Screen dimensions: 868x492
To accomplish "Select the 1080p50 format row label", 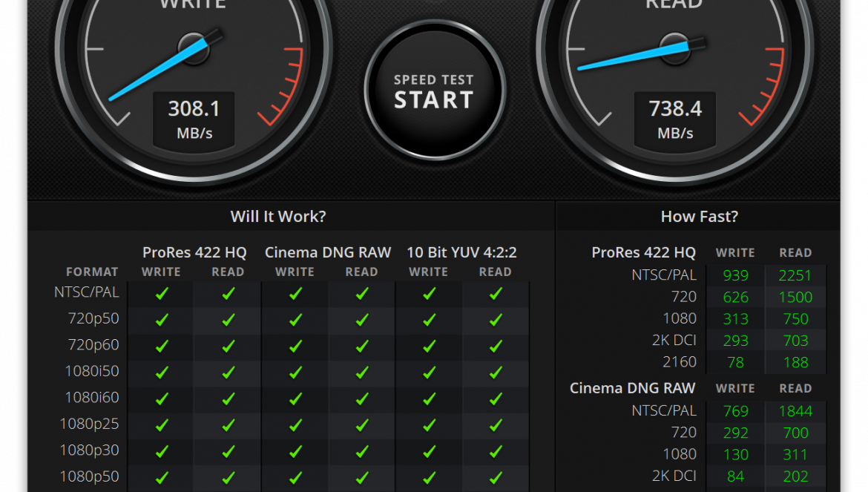I will coord(89,476).
